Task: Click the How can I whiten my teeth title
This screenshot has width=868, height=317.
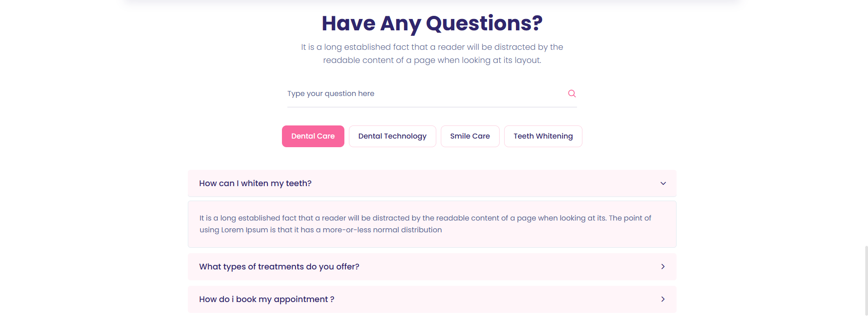Action: [x=255, y=183]
